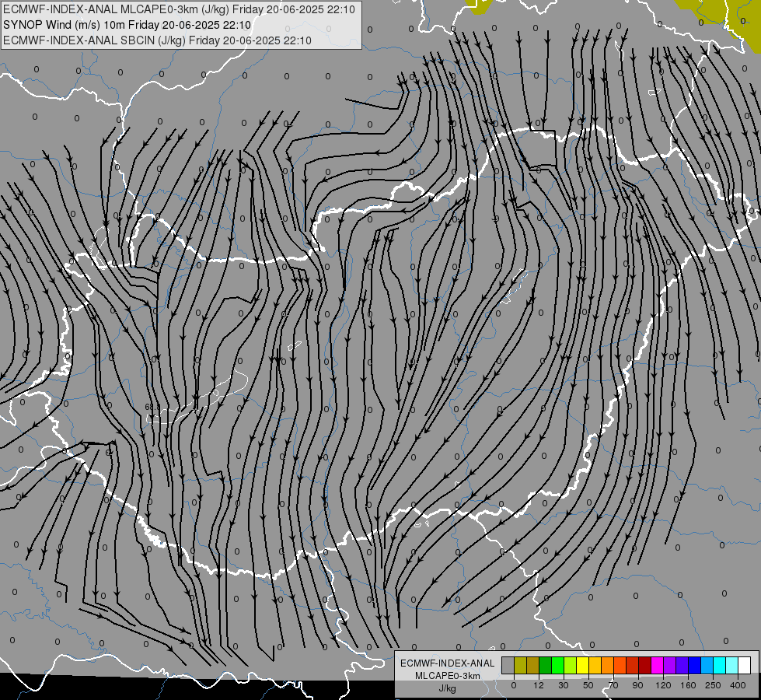This screenshot has height=700, width=761.
Task: Select the pure yellow legend swatch
Action: point(582,665)
